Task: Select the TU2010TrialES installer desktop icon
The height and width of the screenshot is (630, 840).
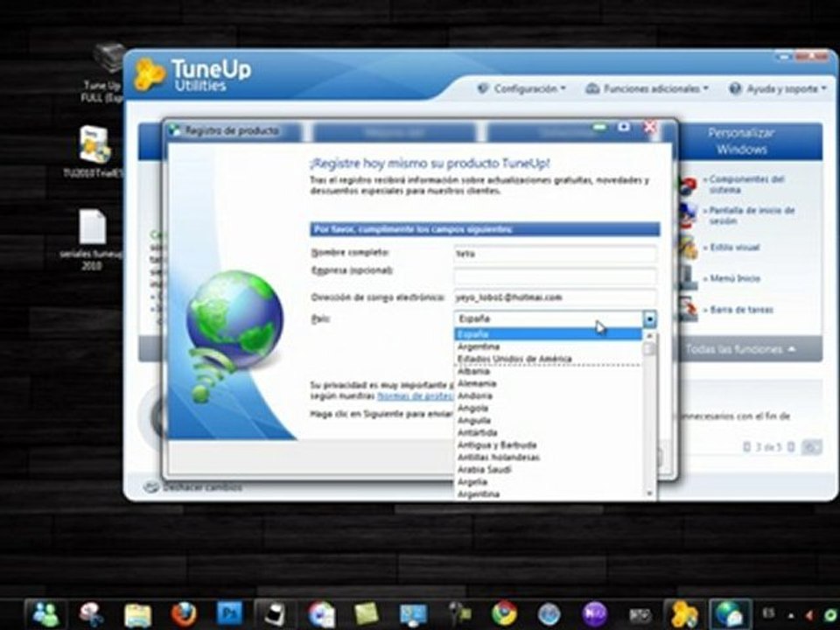Action: pos(94,151)
